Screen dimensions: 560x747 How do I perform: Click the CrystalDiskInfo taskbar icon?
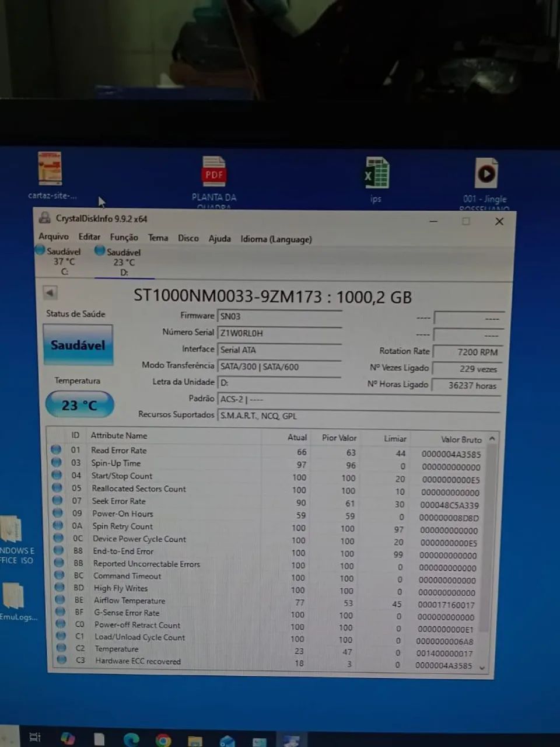click(x=291, y=741)
